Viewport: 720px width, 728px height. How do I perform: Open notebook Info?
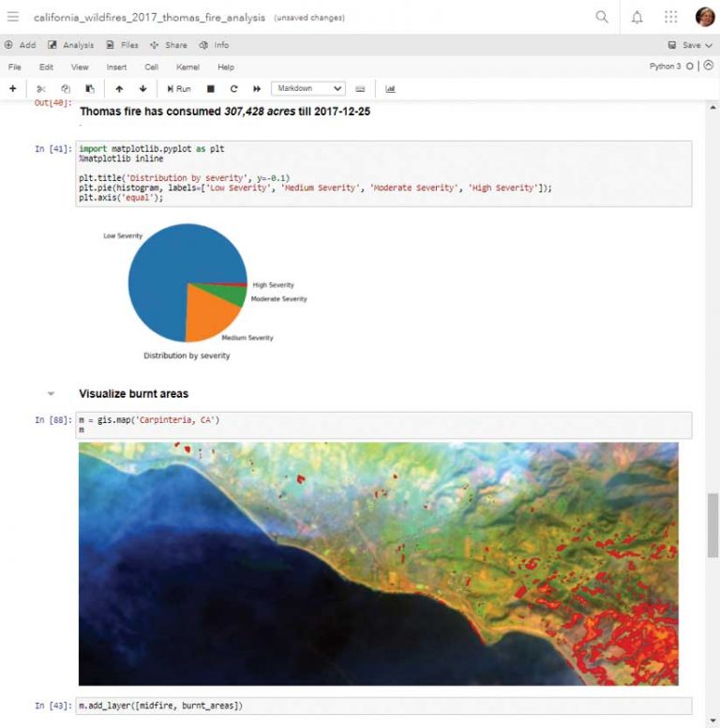[x=214, y=45]
